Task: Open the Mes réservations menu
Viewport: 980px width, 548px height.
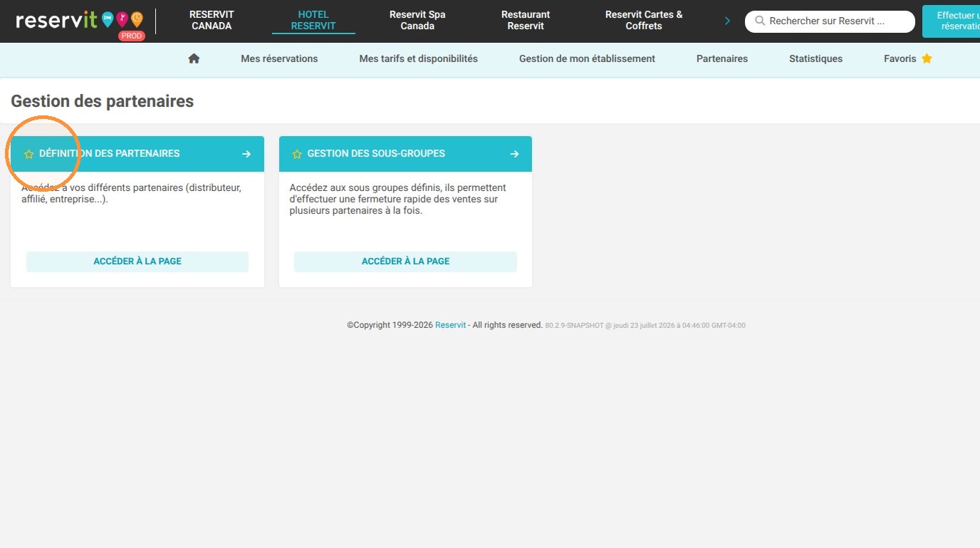Action: coord(279,58)
